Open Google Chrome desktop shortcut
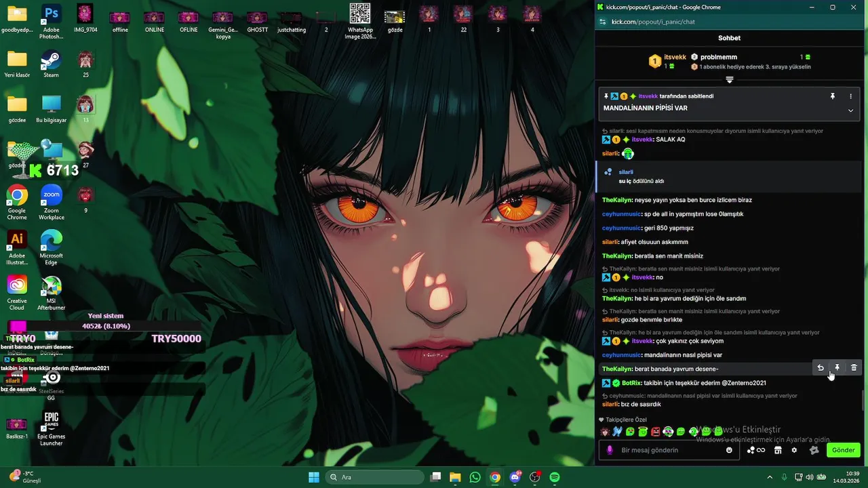Screen dimensions: 868x488 17,203
